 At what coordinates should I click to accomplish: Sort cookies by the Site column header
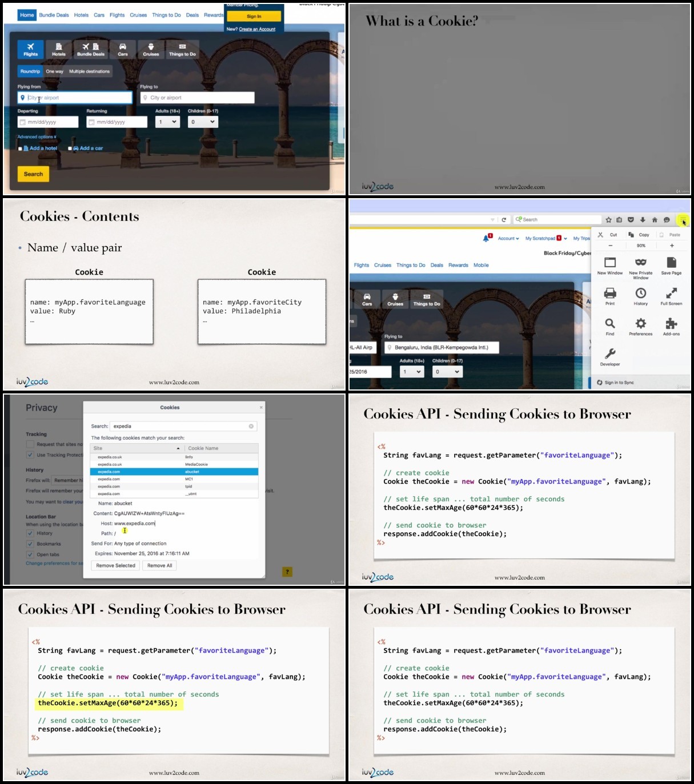click(137, 448)
